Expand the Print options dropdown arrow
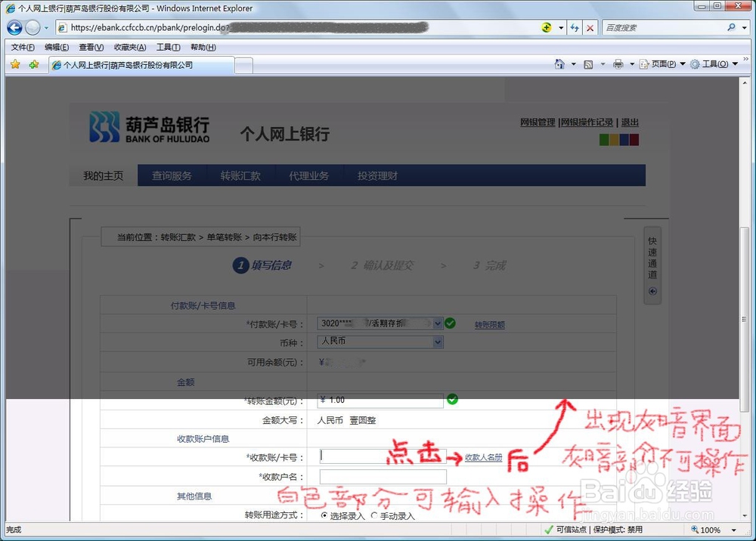The width and height of the screenshot is (756, 541). pos(632,64)
